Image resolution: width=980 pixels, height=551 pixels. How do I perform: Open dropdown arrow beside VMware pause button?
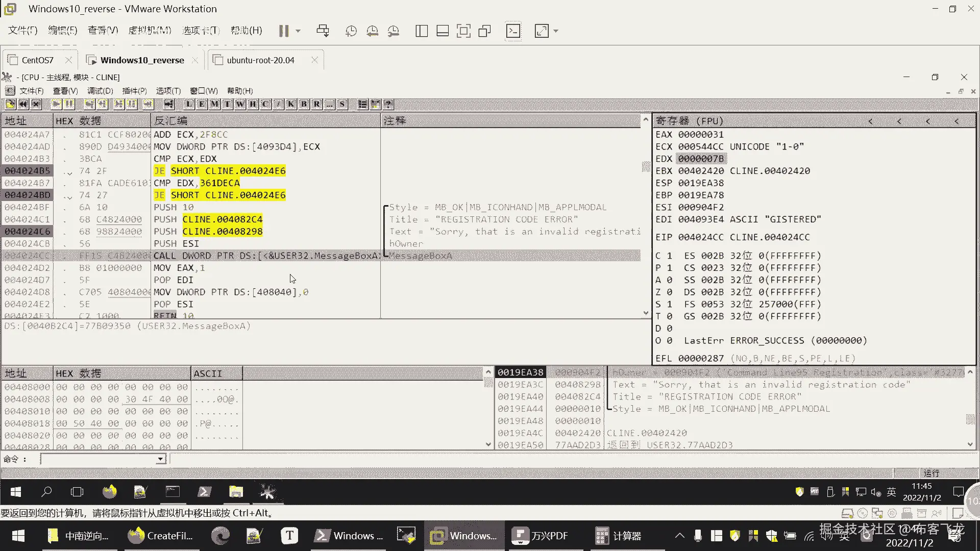[x=298, y=31]
